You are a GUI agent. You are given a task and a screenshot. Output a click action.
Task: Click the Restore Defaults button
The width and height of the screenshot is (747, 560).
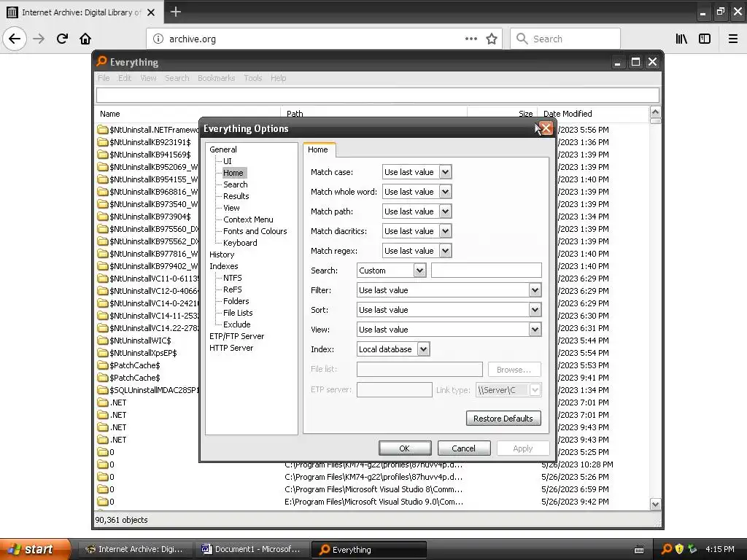click(x=503, y=419)
